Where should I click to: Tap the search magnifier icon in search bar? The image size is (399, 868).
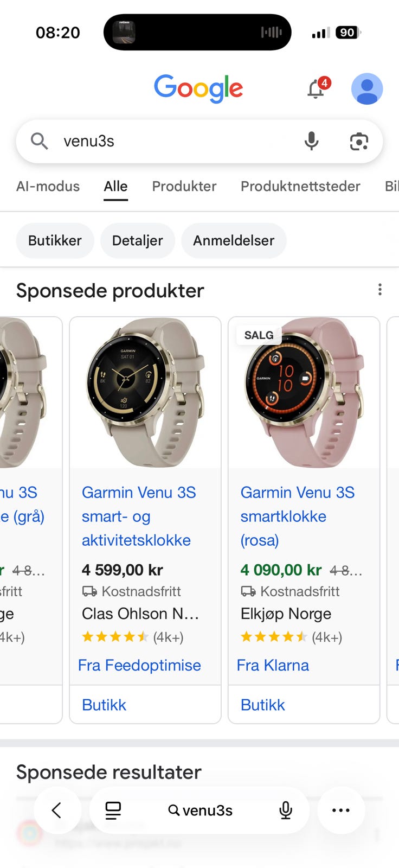point(38,141)
